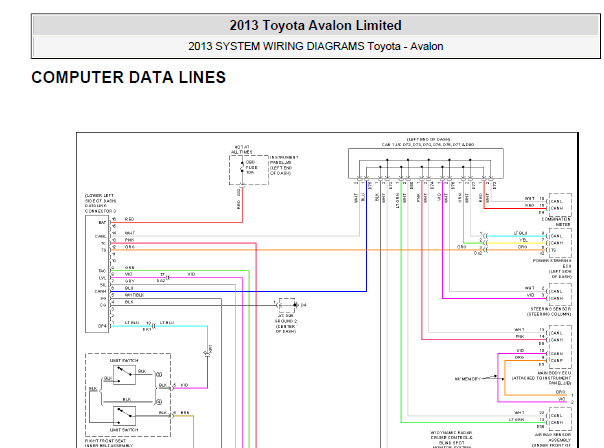Screen dimensions: 604x448
Task: Click the "2013 Toyota Avalon Limited" title
Action: pyautogui.click(x=315, y=25)
